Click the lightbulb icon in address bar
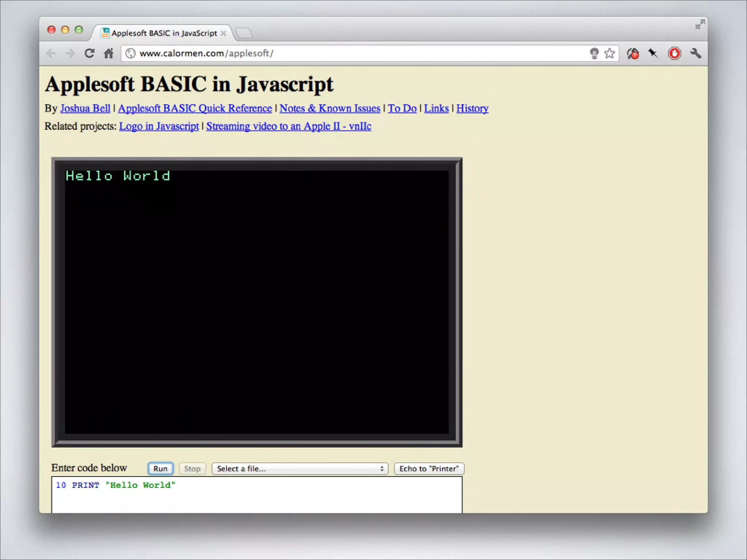This screenshot has width=747, height=560. coord(594,54)
